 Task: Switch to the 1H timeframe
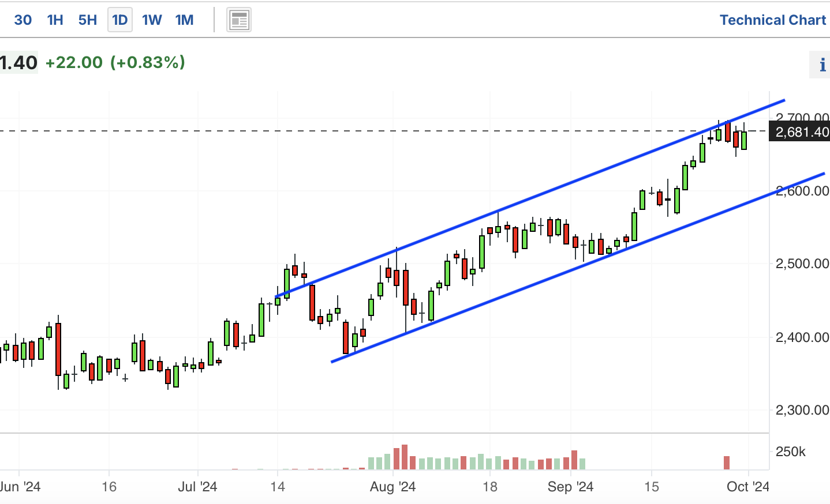coord(55,20)
